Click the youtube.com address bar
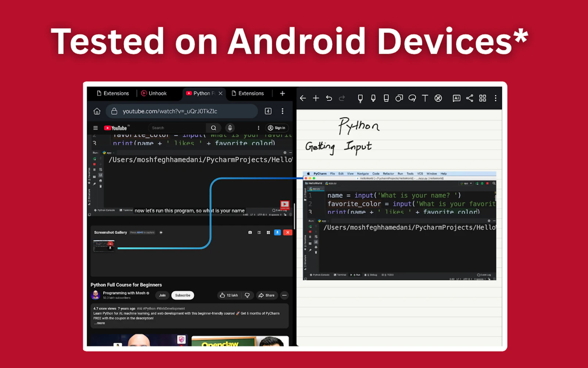Viewport: 588px width, 368px height. (x=182, y=111)
